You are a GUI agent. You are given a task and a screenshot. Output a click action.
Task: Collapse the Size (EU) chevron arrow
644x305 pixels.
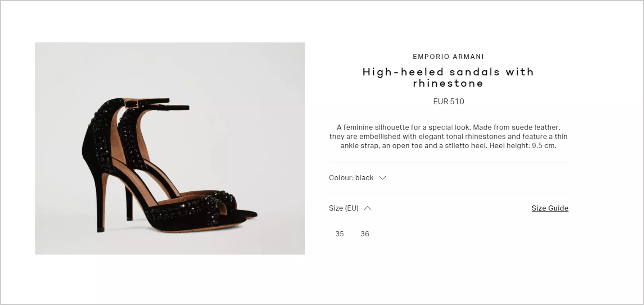click(x=368, y=208)
